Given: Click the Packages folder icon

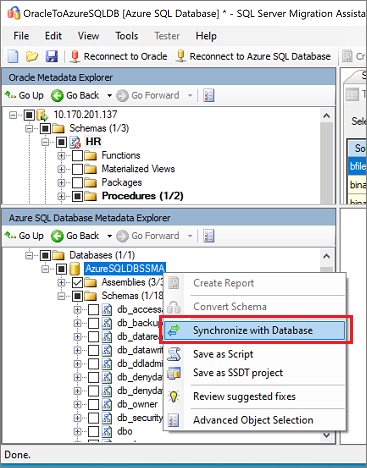Looking at the screenshot, I should (x=90, y=183).
